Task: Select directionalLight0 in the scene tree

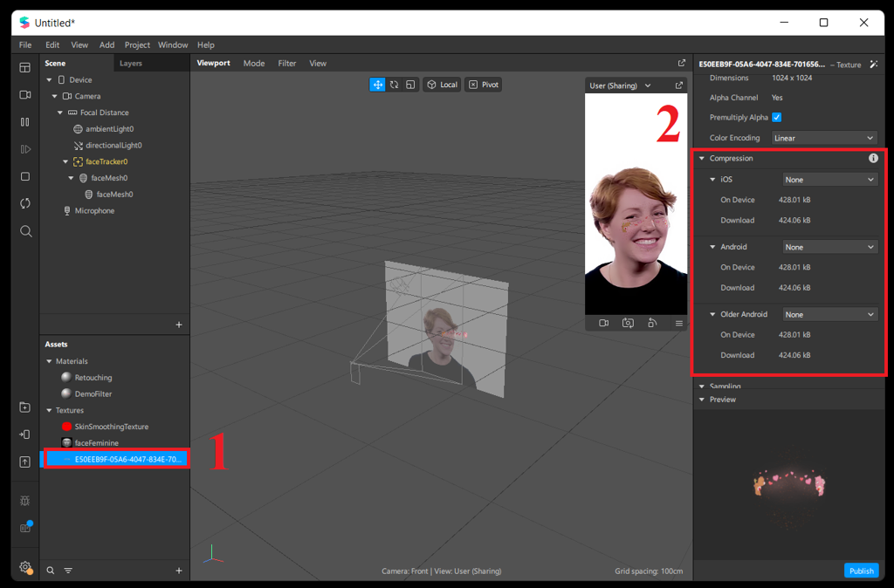Action: (x=114, y=146)
